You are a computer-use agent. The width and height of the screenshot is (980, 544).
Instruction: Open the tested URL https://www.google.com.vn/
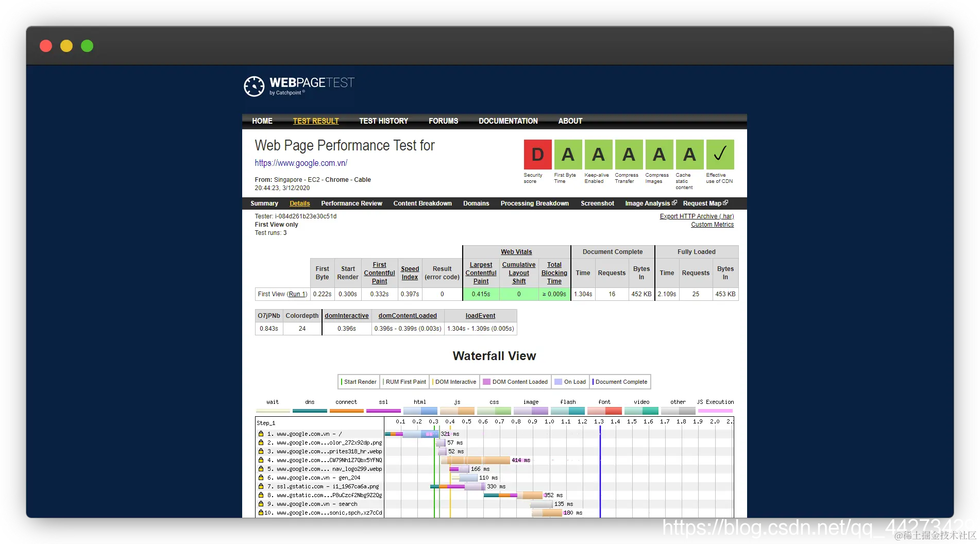click(x=301, y=163)
